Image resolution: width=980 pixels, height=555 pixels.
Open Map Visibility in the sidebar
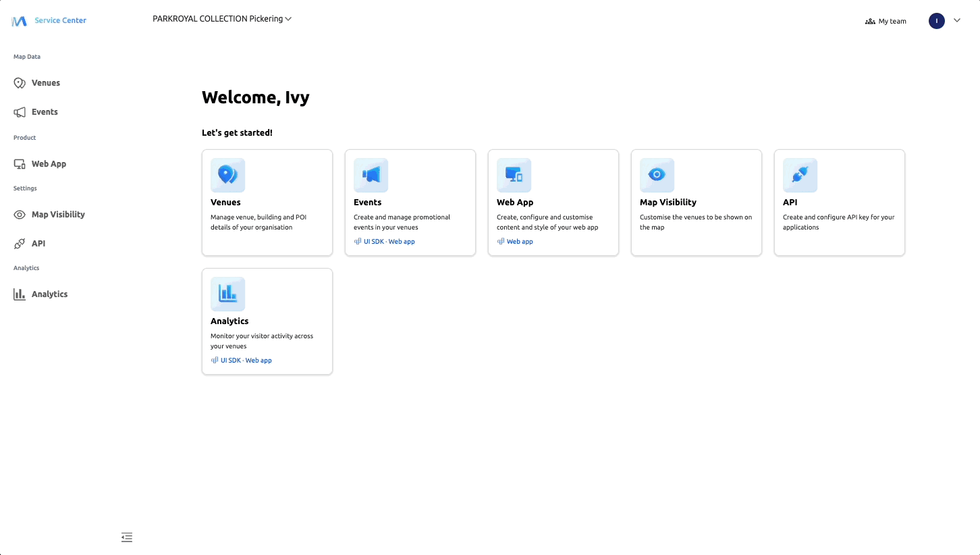58,215
